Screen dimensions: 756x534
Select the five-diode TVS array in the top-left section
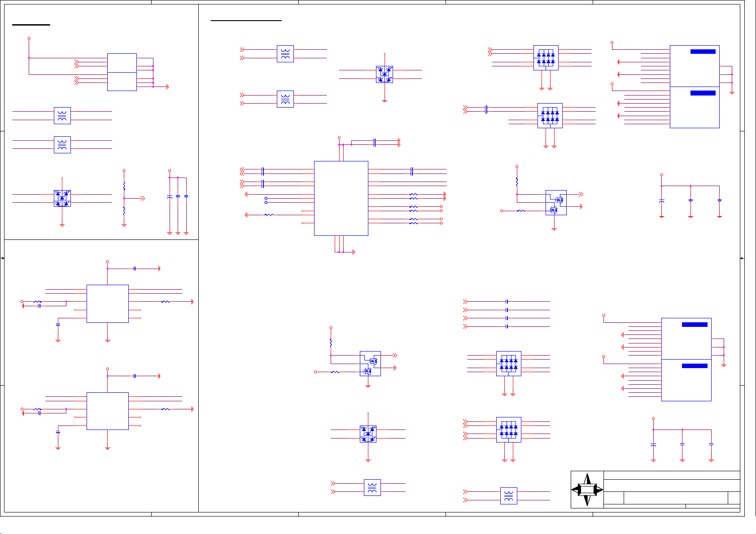pos(62,198)
